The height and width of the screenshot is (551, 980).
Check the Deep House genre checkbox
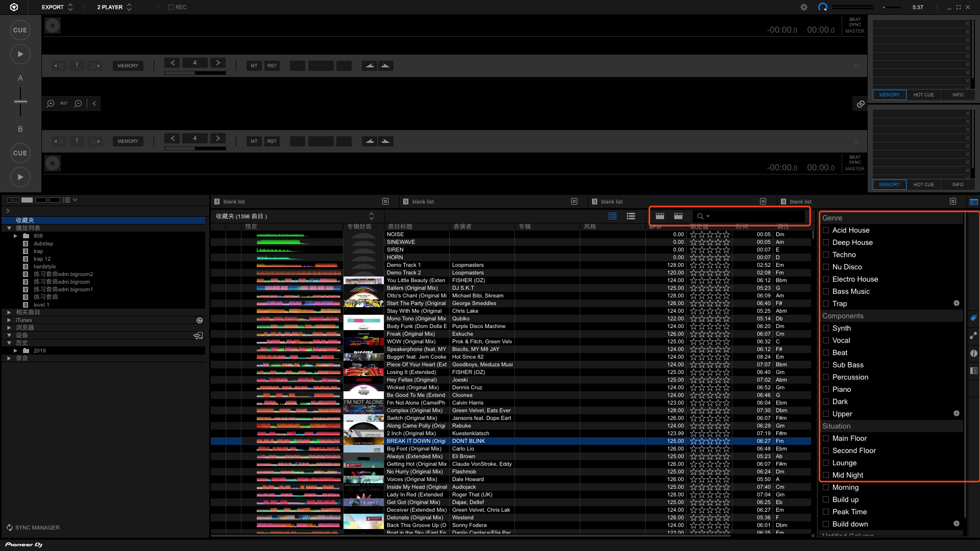(826, 242)
